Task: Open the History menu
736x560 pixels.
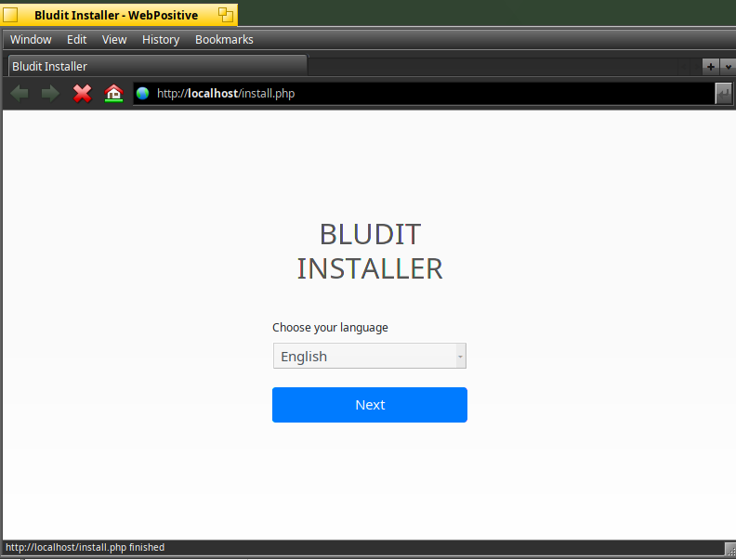Action: 161,39
